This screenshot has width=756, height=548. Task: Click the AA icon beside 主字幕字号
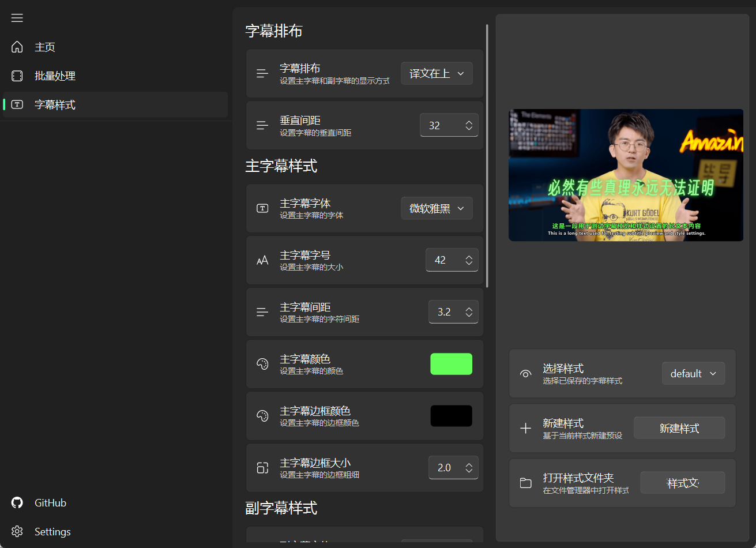[262, 260]
